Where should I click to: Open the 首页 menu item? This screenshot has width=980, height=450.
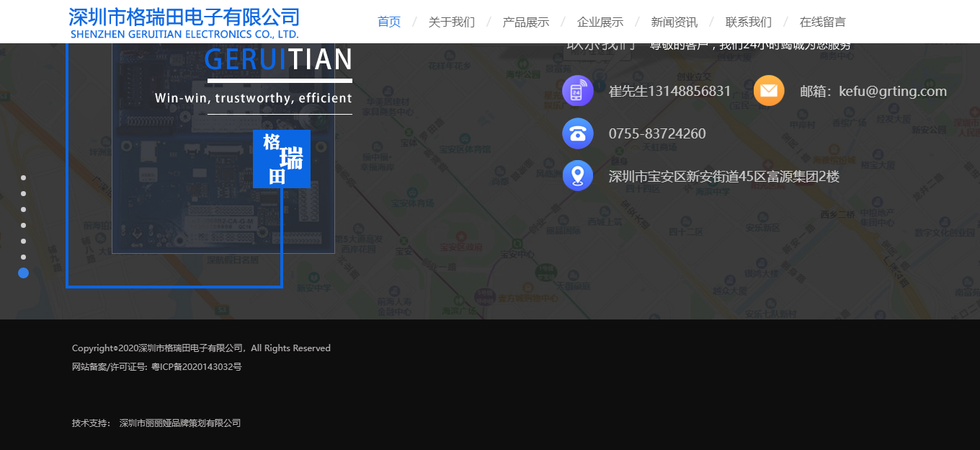click(x=389, y=22)
